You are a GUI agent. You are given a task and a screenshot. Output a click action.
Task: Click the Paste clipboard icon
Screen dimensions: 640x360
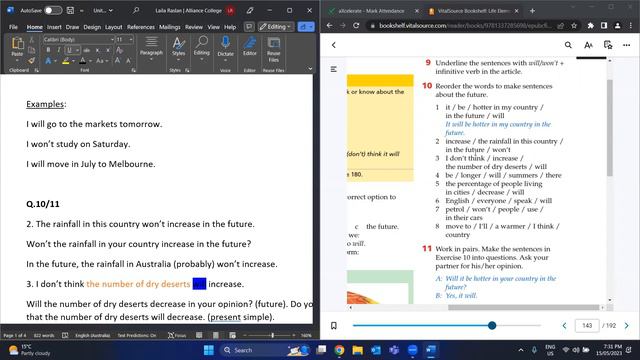click(17, 43)
